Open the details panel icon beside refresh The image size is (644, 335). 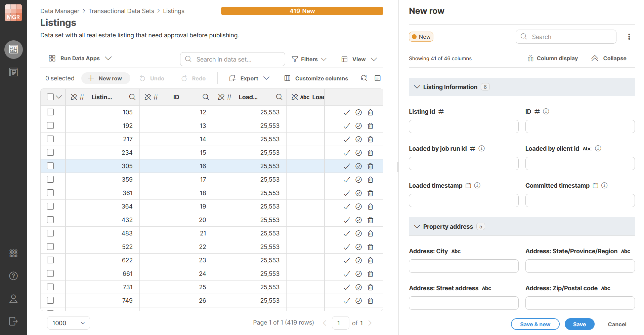click(x=378, y=78)
